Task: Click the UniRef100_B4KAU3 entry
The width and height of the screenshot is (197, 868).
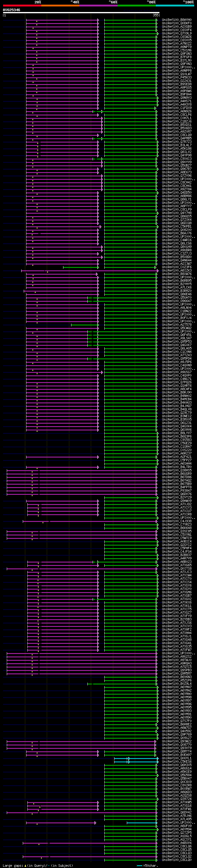Action: 177,402
